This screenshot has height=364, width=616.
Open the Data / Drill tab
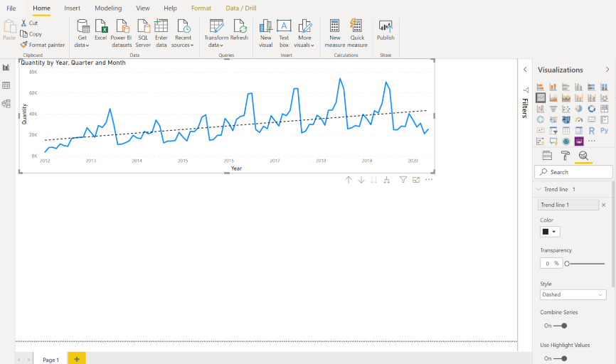[x=241, y=9]
